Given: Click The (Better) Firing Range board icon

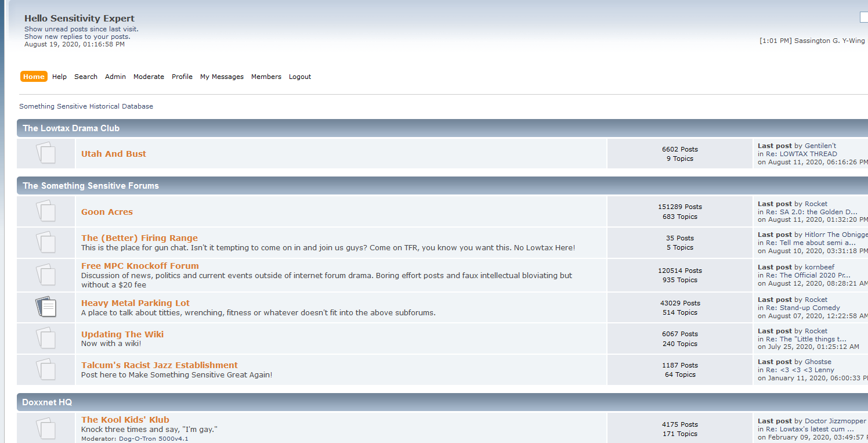Looking at the screenshot, I should [46, 242].
